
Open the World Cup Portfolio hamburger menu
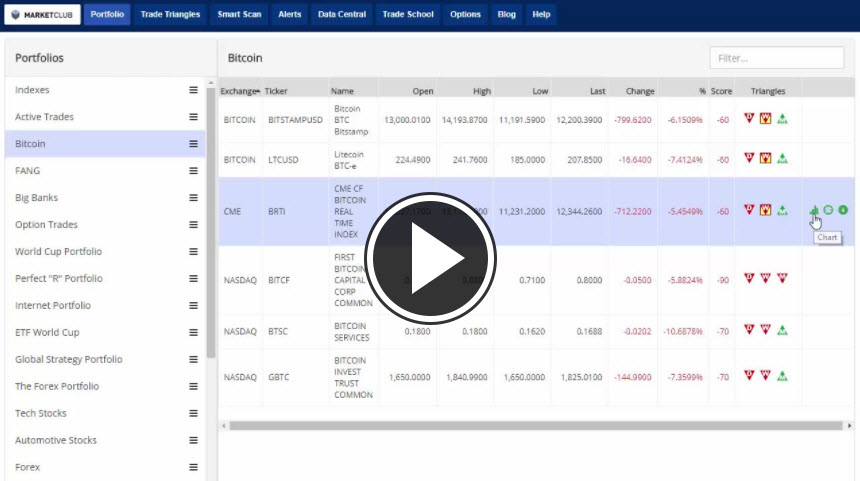click(194, 252)
